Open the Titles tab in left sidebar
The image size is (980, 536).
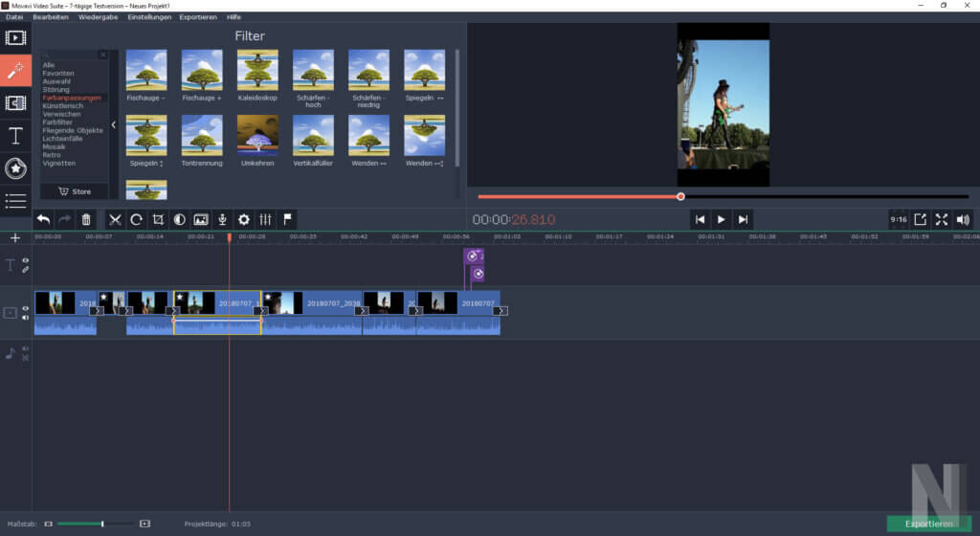[15, 135]
